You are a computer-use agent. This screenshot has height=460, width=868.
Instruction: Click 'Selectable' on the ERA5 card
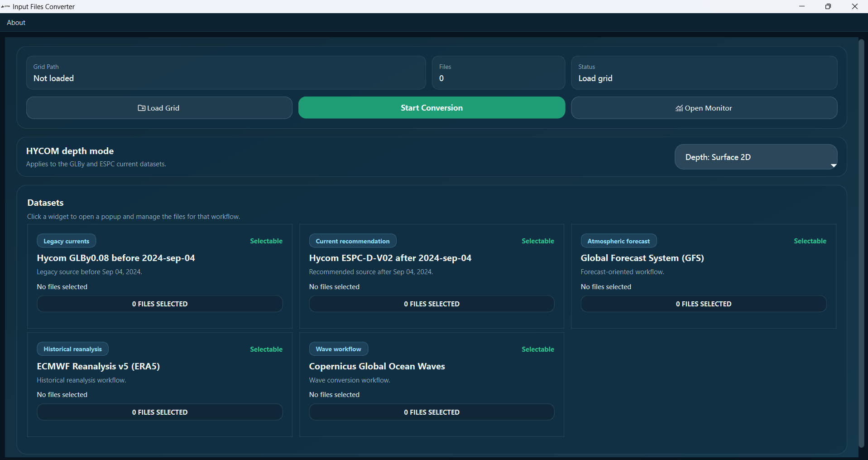coord(266,349)
